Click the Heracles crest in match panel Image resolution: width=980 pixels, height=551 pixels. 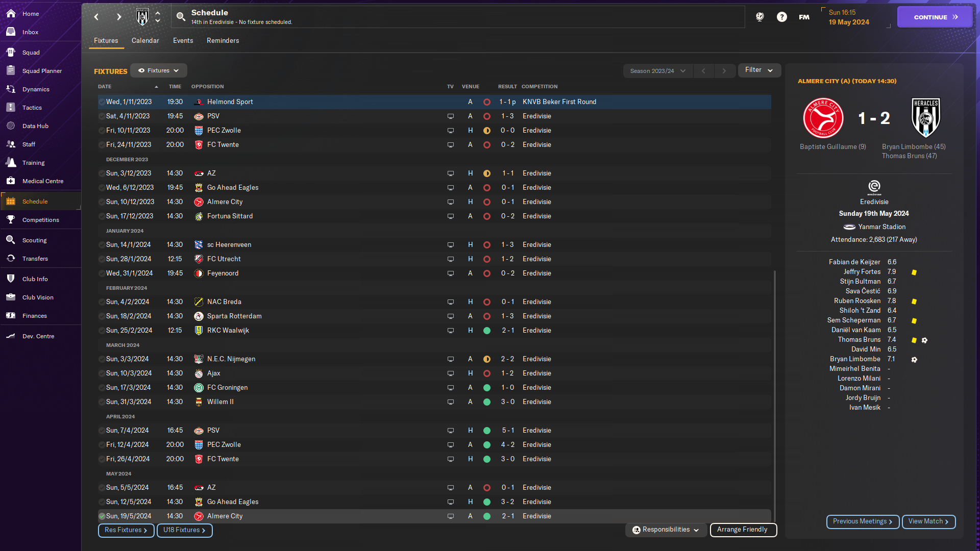pos(925,118)
